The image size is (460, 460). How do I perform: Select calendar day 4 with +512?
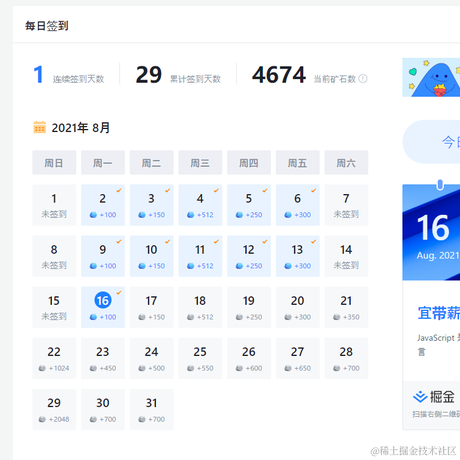coord(200,205)
